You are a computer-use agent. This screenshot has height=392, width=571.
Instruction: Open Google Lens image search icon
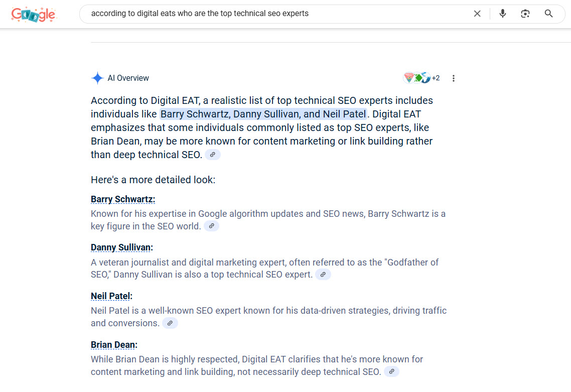click(x=525, y=14)
